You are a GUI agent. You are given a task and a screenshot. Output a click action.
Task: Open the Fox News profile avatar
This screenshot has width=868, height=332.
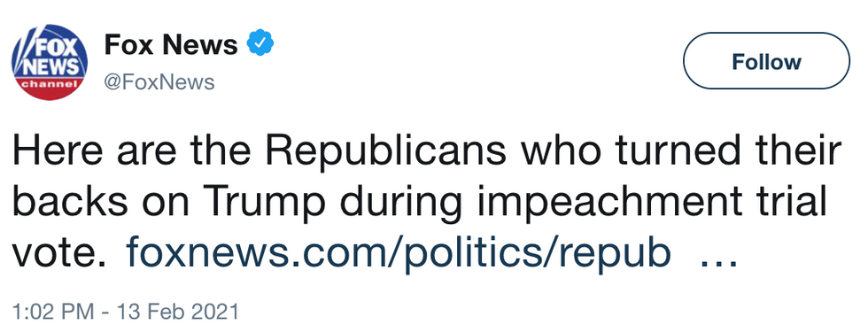pyautogui.click(x=50, y=63)
